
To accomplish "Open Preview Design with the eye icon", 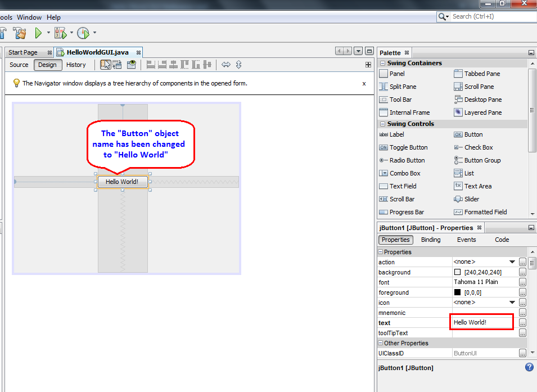I will (x=132, y=65).
